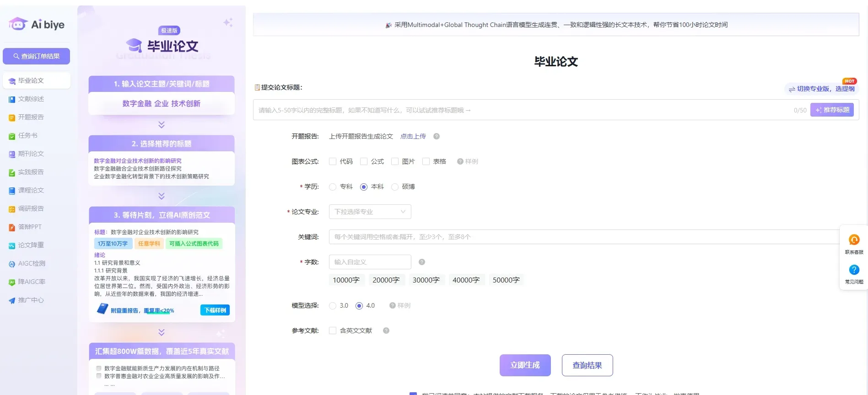Click the 样例 icon in 图表公式 row
The width and height of the screenshot is (868, 395).
point(460,161)
